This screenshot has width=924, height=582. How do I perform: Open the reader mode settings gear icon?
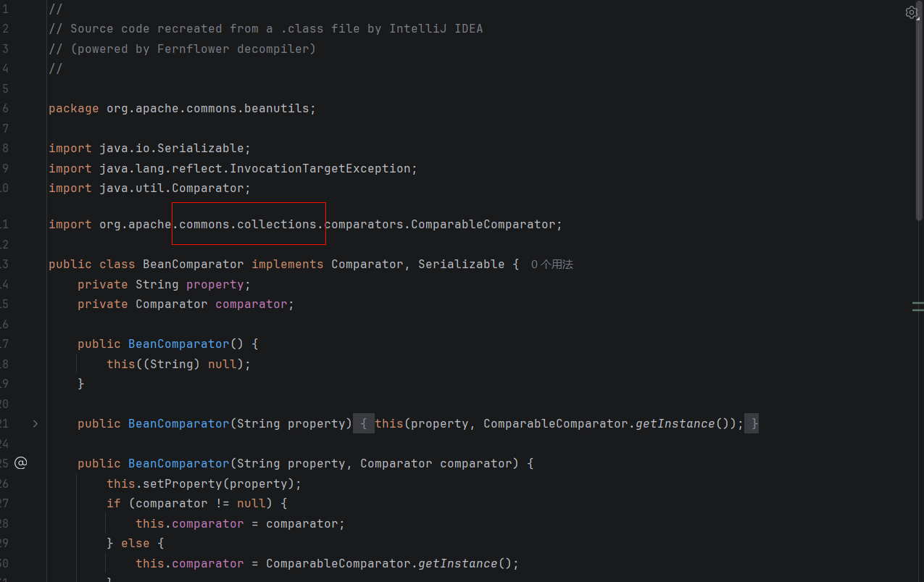tap(911, 12)
